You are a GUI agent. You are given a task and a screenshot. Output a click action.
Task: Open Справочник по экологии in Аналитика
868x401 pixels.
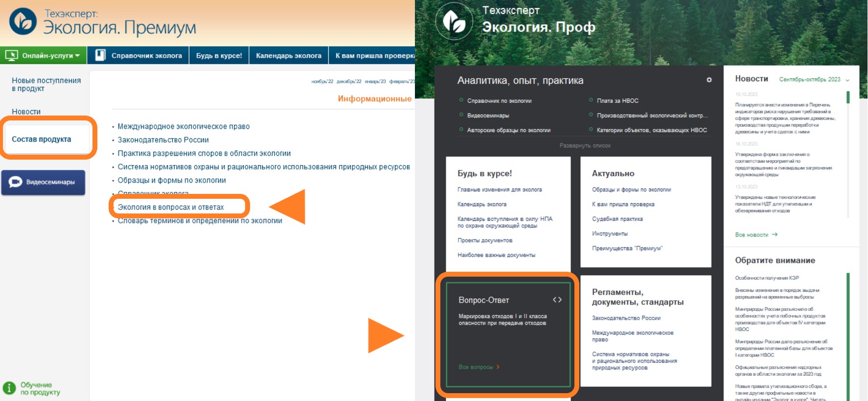499,101
